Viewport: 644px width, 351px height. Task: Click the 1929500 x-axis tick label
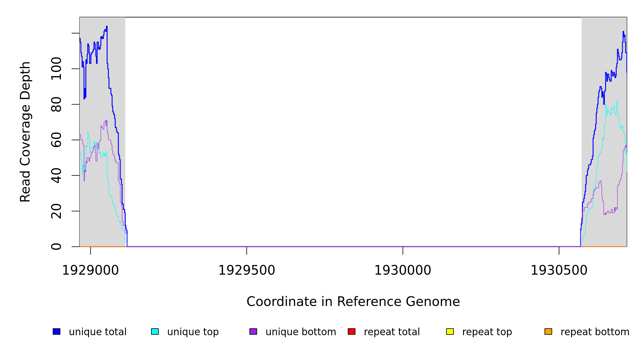247,271
